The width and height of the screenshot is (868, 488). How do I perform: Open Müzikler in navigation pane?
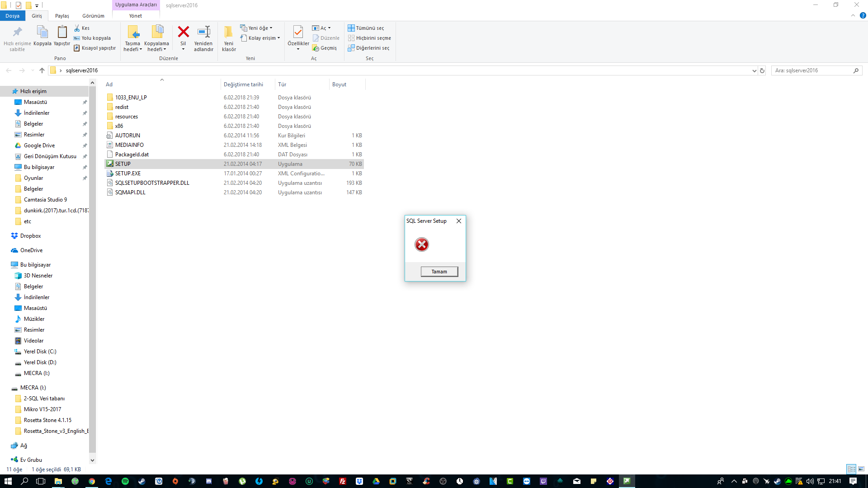coord(34,319)
